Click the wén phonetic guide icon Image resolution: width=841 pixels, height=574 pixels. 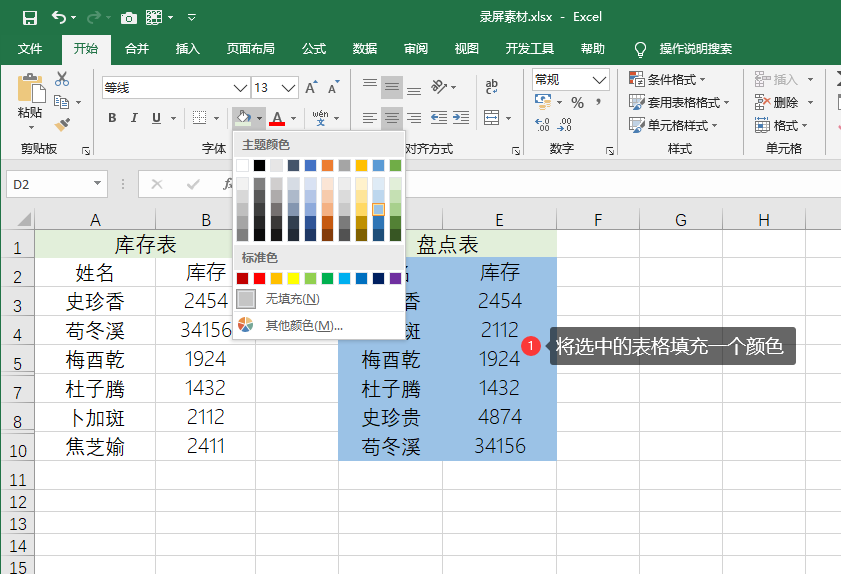pos(320,117)
